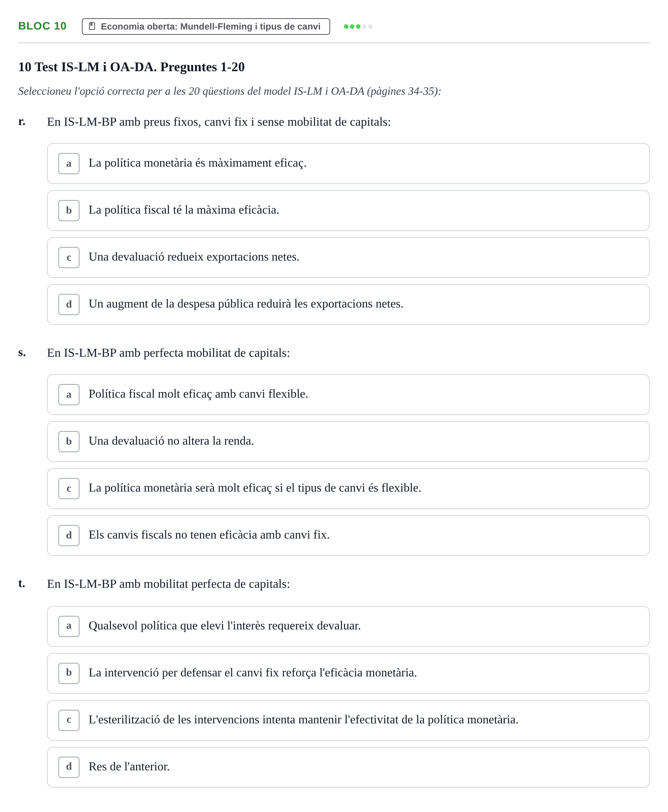The height and width of the screenshot is (812, 668).
Task: Select 'Una devaluació redueix exportacions netes'
Action: pos(348,258)
